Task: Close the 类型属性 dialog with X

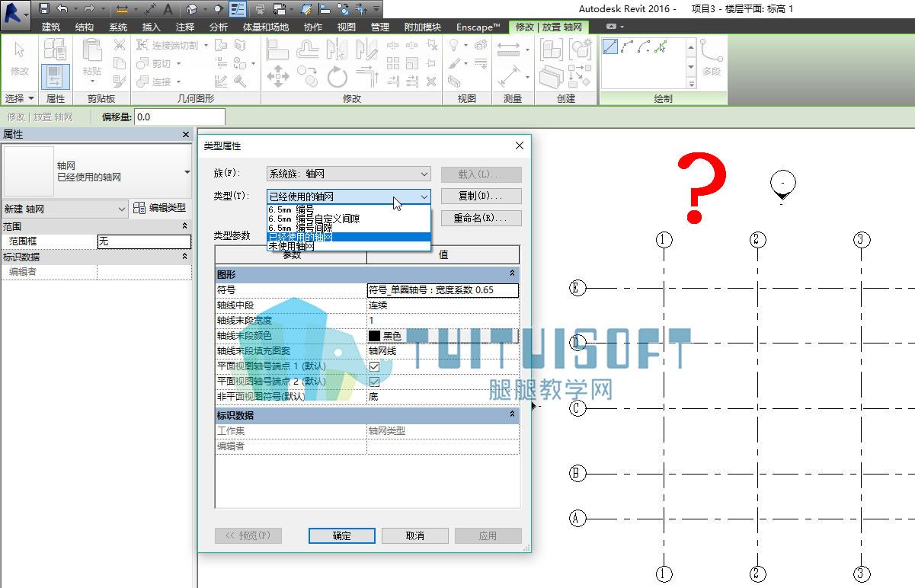Action: click(520, 145)
